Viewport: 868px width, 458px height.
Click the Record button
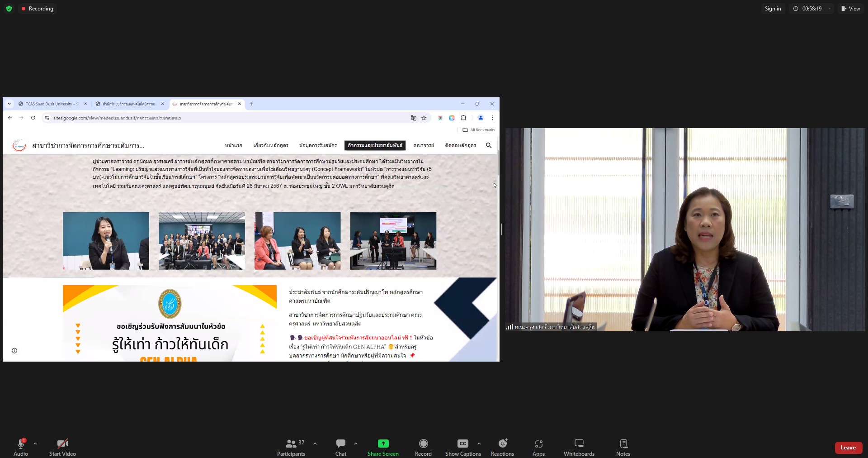pos(423,447)
